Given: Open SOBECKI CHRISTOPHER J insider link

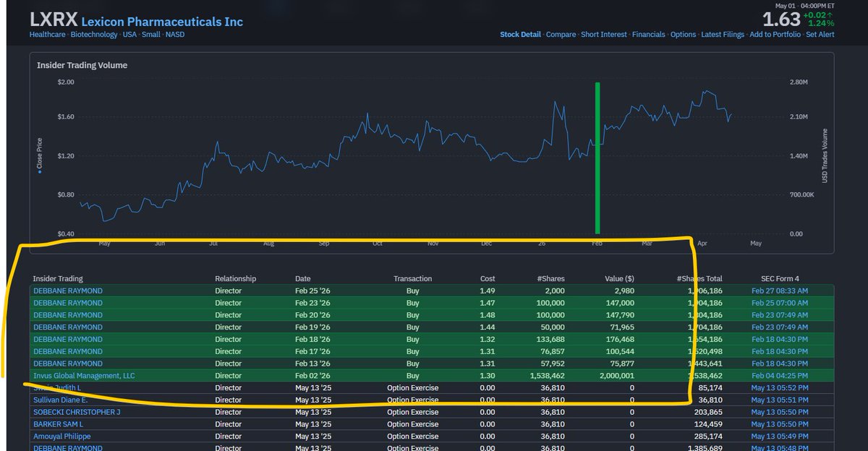Looking at the screenshot, I should click(77, 412).
